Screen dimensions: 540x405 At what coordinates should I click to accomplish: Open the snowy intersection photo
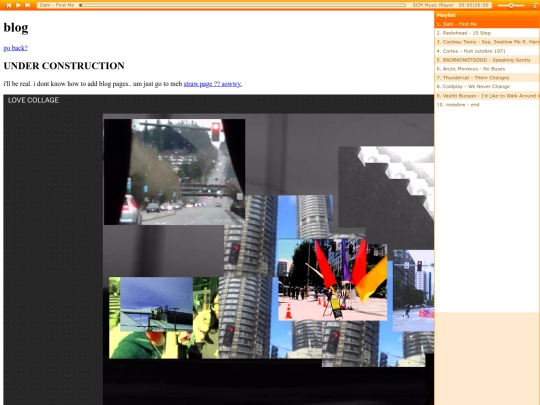413,291
